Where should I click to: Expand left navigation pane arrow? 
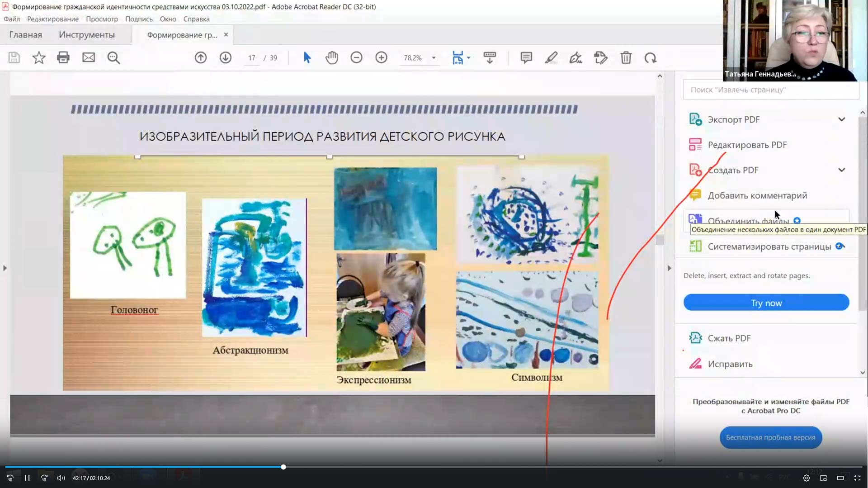(x=5, y=268)
